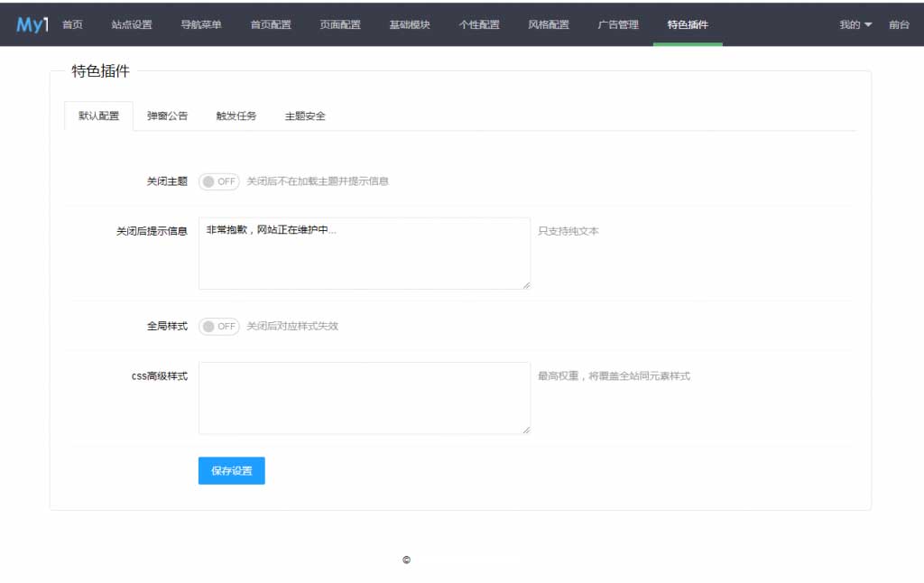Open 广告管理 from the top navigation
This screenshot has height=583, width=924.
[x=617, y=25]
